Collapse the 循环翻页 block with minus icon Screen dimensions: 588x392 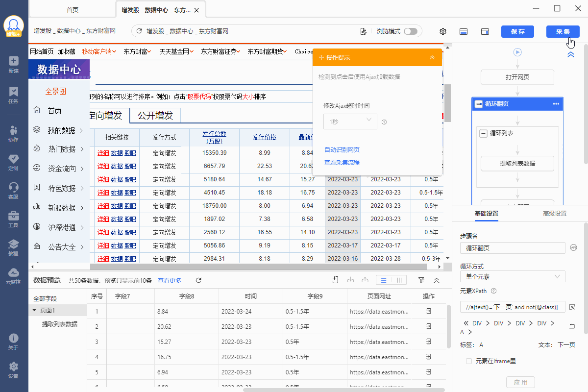click(x=479, y=104)
